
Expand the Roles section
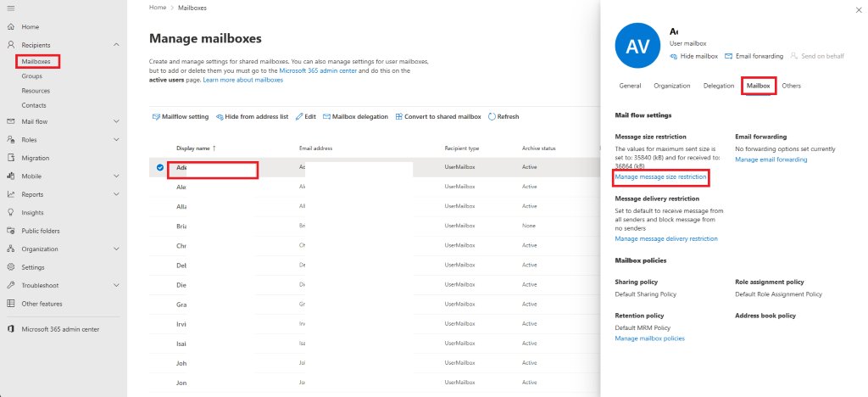click(116, 139)
